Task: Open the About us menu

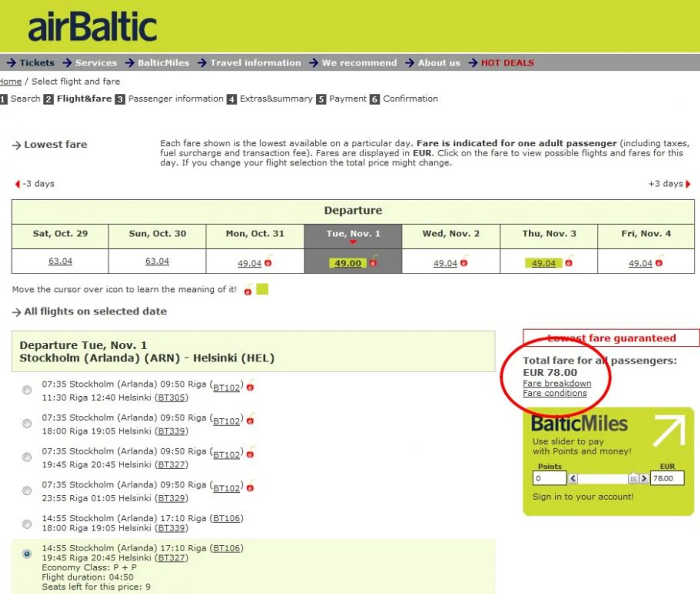Action: coord(439,63)
